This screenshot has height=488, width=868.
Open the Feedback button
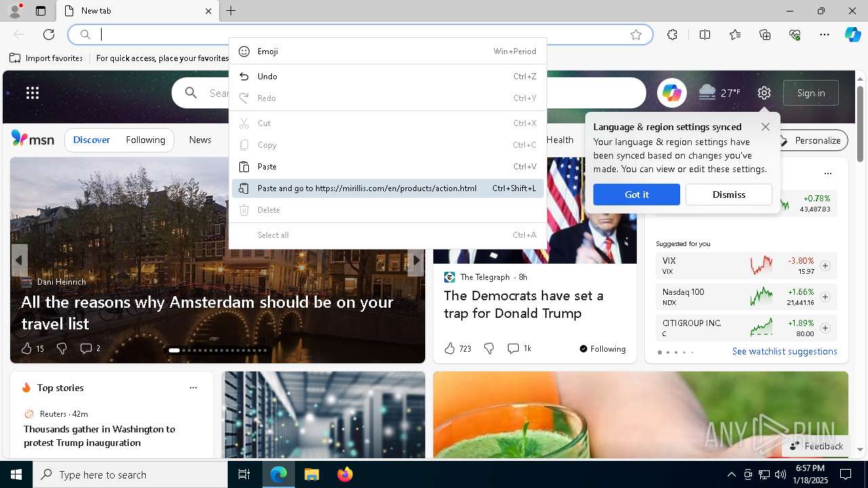click(816, 446)
